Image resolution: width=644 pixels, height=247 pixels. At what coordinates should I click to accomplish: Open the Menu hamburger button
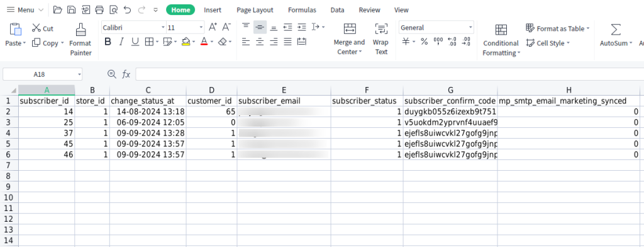point(25,10)
